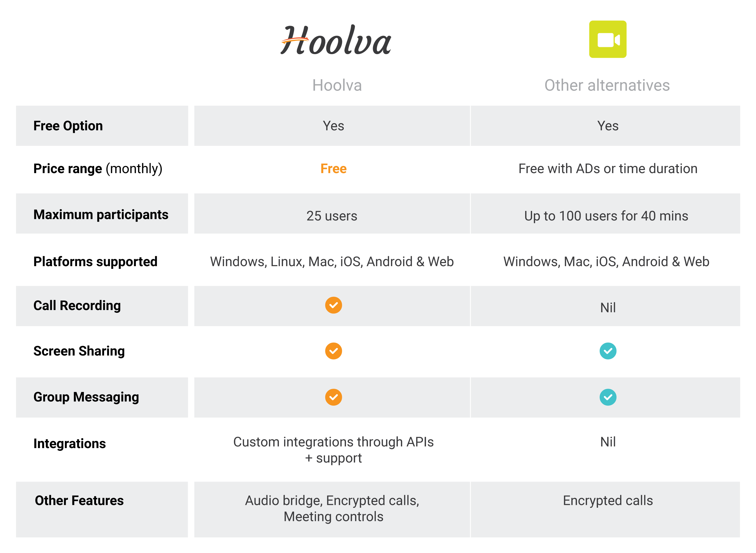Click the Free Option row label
Image resolution: width=756 pixels, height=553 pixels.
68,126
